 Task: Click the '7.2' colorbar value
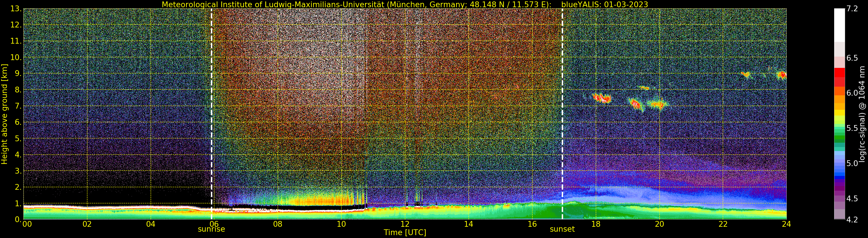[x=852, y=8]
